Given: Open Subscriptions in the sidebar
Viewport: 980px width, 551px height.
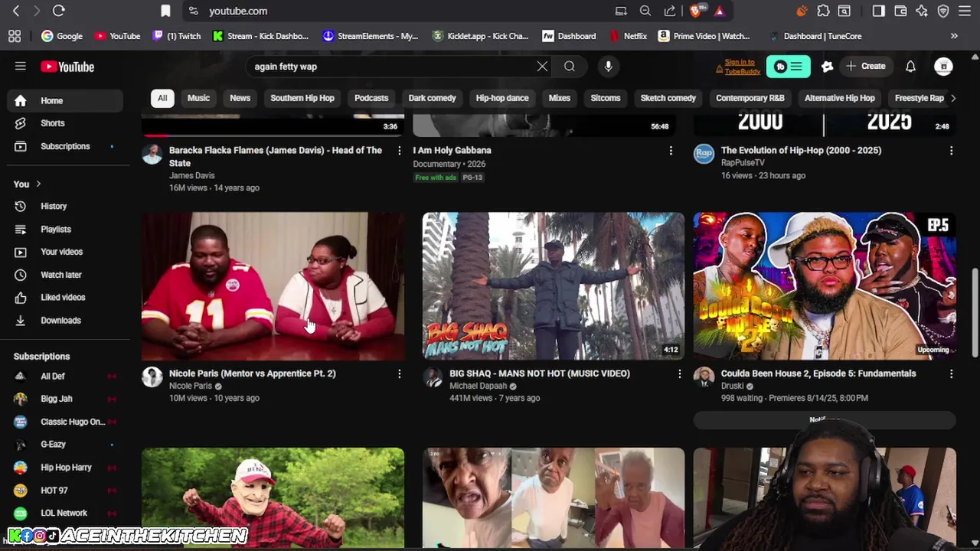Looking at the screenshot, I should [65, 146].
